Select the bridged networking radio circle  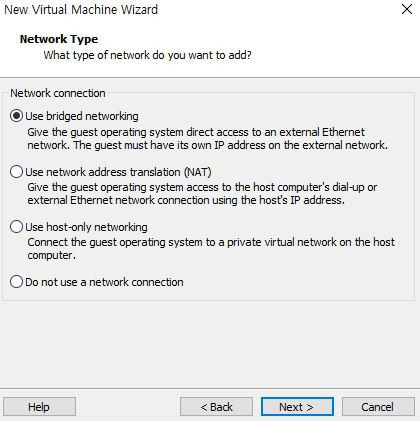coord(16,116)
